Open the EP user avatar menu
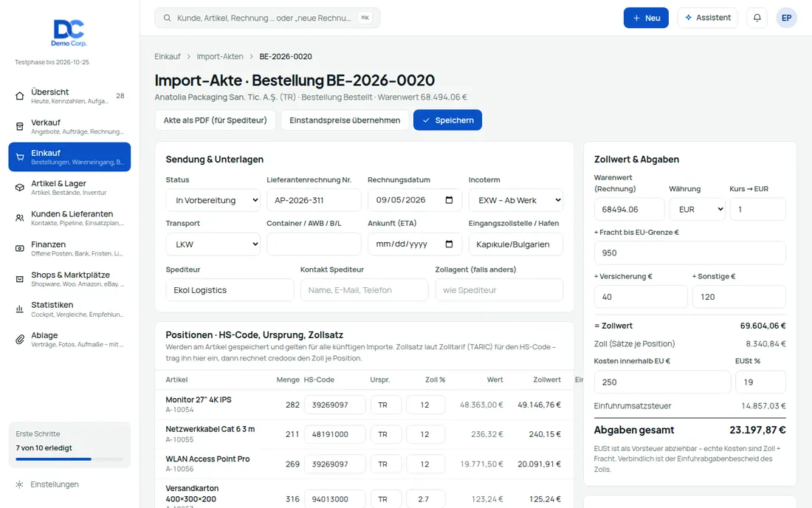 click(786, 18)
